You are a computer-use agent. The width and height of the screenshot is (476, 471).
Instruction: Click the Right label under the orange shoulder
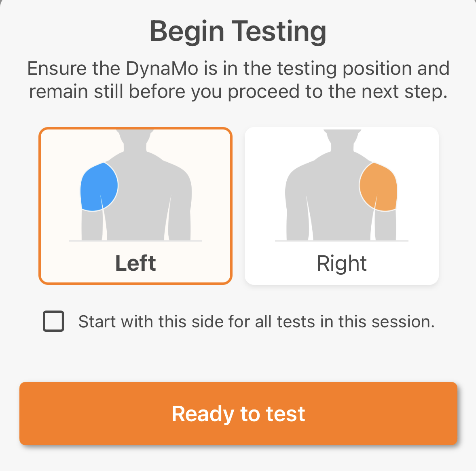point(342,263)
